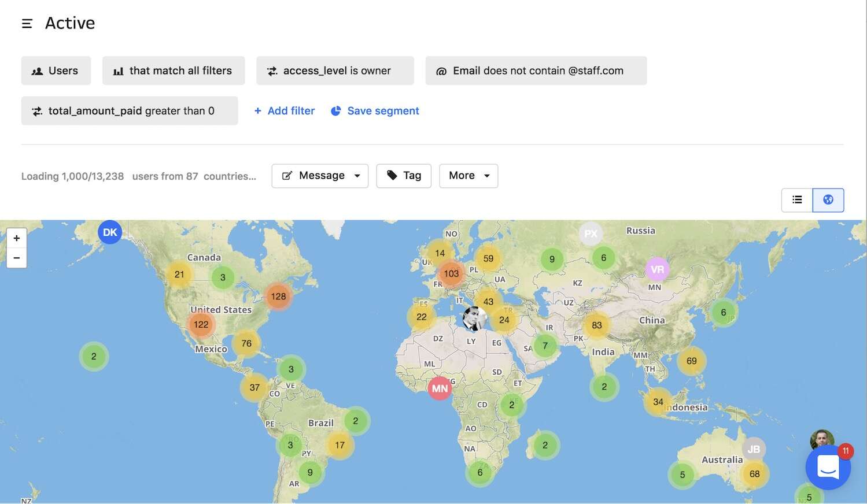Zoom in on the map
Screen dimensions: 867x504
click(17, 238)
